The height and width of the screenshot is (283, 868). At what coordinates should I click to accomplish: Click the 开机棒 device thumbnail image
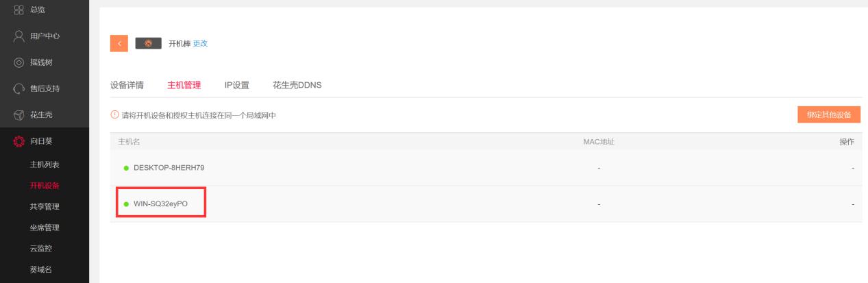click(x=149, y=43)
